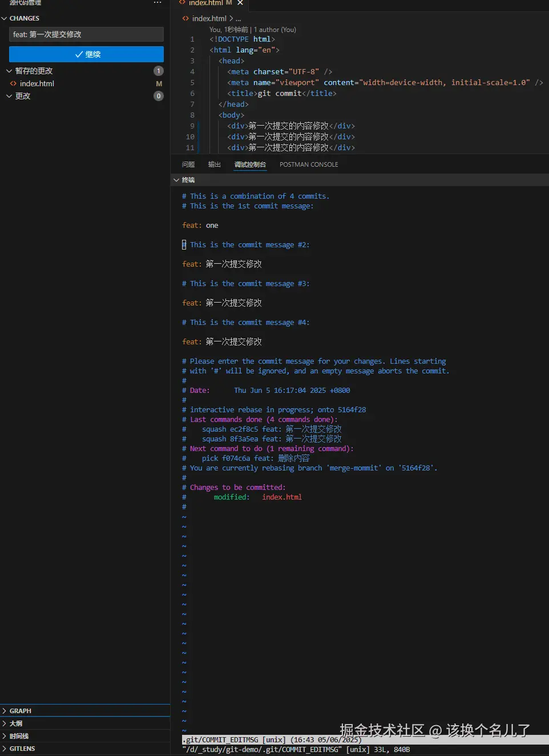Click line number 9 in the editor gutter

(192, 126)
